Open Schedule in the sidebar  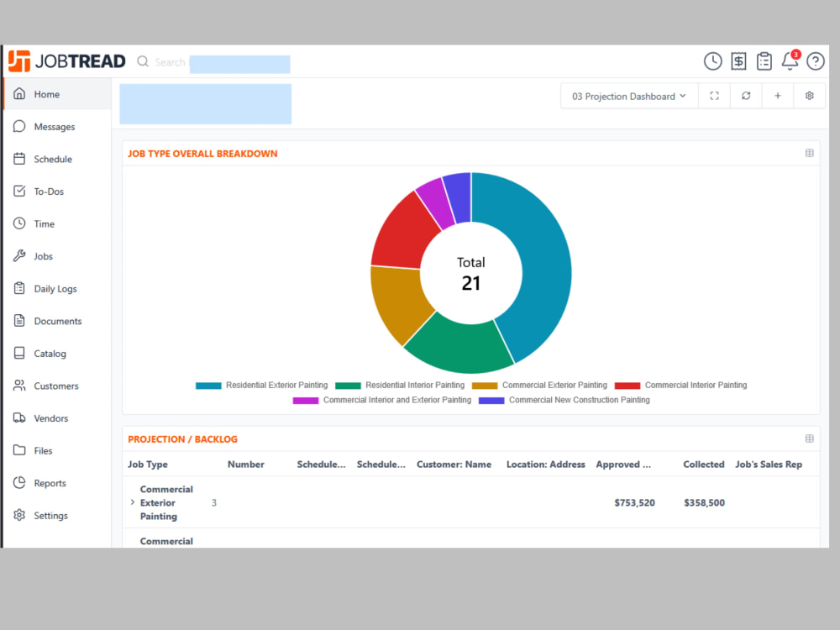(57, 159)
